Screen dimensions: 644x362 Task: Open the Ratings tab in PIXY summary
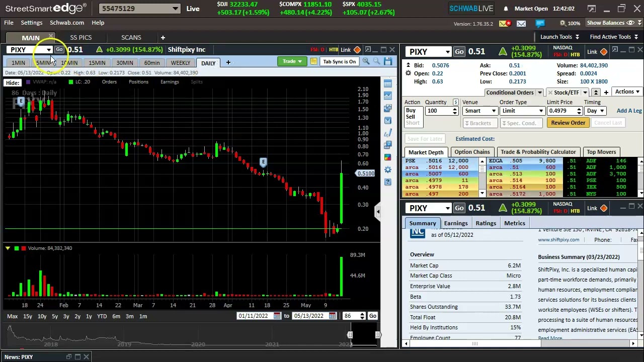486,223
